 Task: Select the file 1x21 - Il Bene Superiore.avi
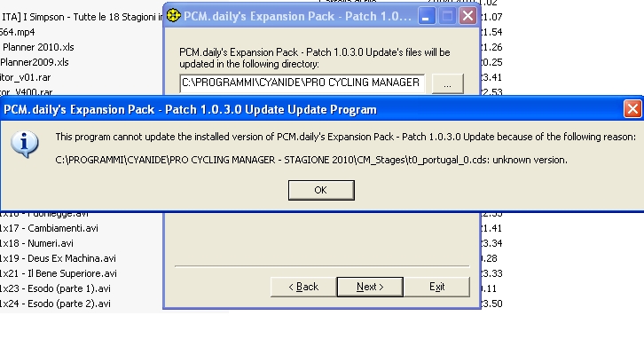(58, 273)
